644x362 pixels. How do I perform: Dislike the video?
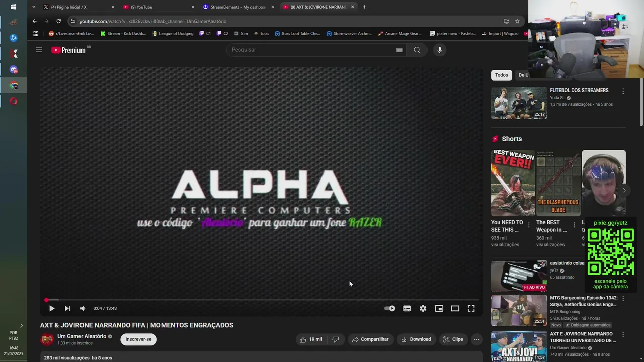[x=336, y=339]
